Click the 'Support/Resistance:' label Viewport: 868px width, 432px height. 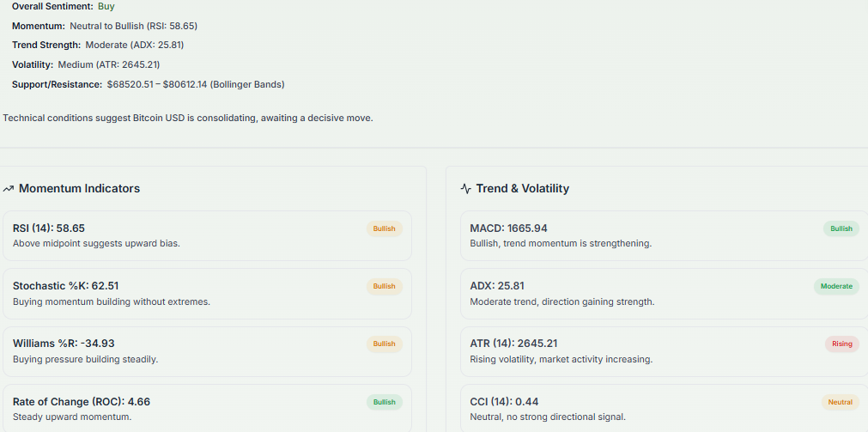[x=57, y=85]
